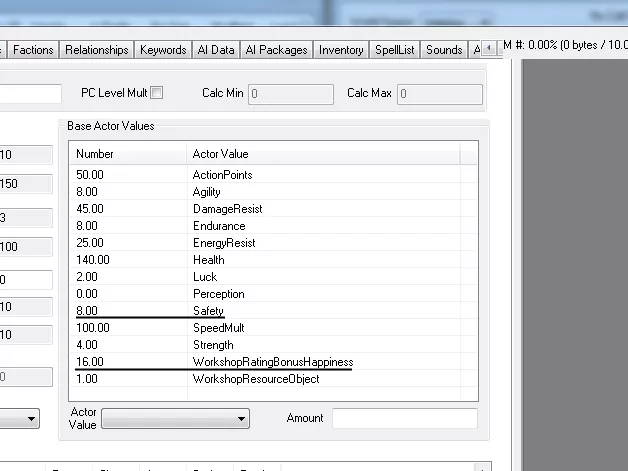Select the Endurance row
Screen dimensions: 628x471
274,226
